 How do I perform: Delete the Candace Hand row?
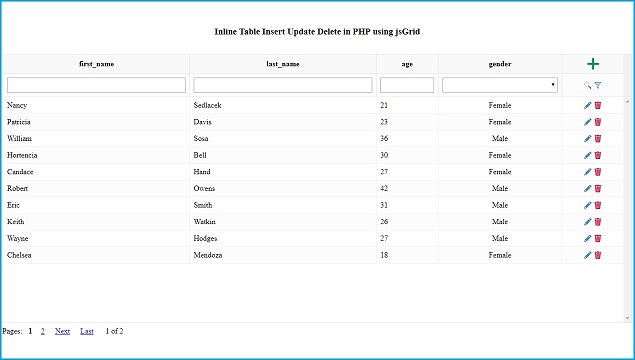click(598, 172)
